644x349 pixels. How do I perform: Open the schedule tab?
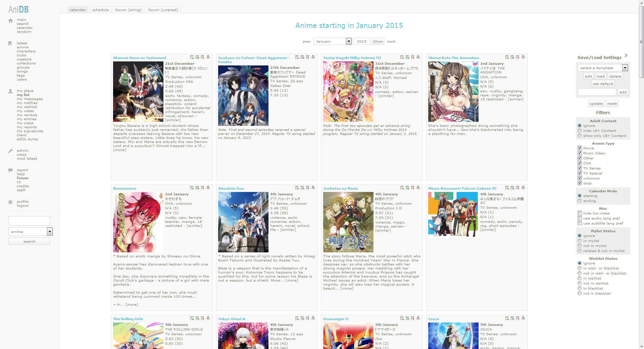point(100,10)
